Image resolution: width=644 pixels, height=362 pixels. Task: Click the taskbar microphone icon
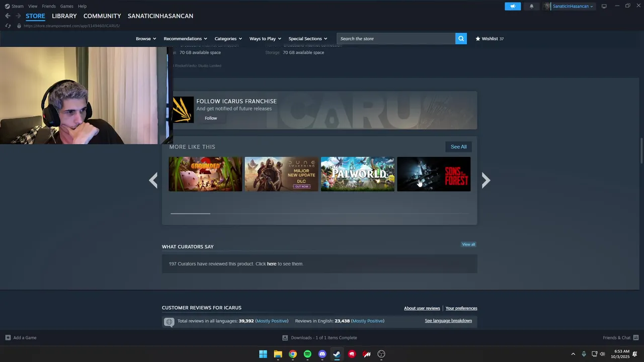point(584,354)
